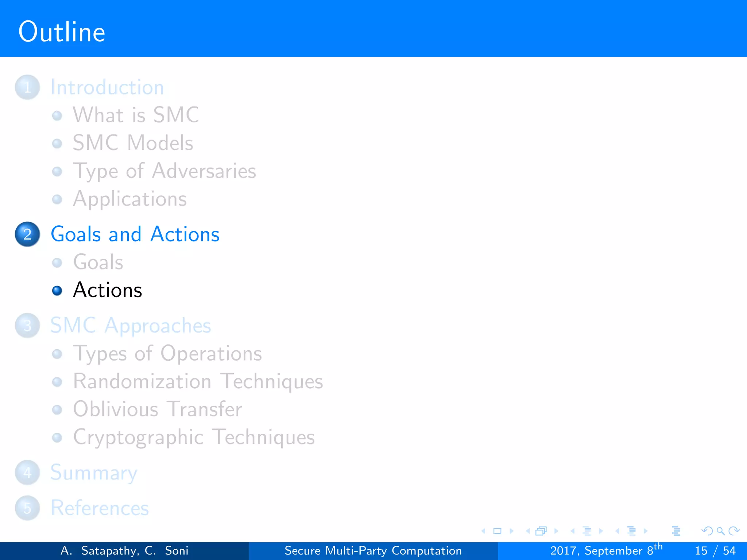Click the single slide rectangle icon
747x560 pixels.
point(497,531)
